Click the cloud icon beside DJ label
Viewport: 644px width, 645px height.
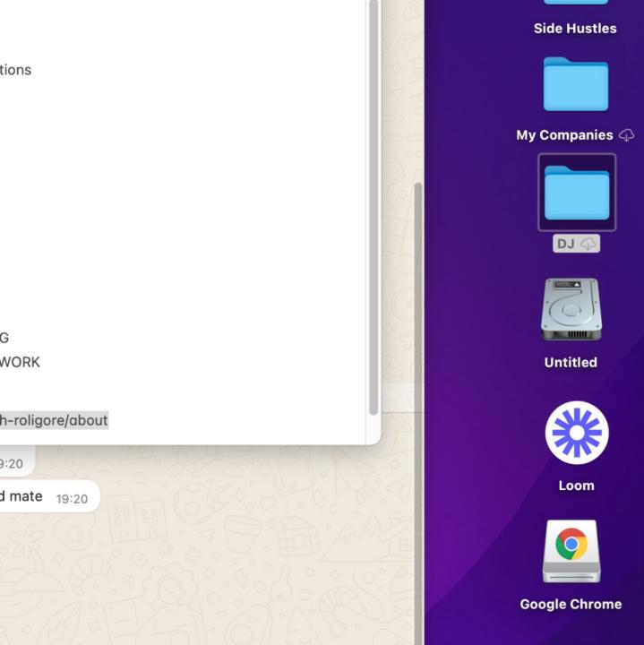(588, 244)
